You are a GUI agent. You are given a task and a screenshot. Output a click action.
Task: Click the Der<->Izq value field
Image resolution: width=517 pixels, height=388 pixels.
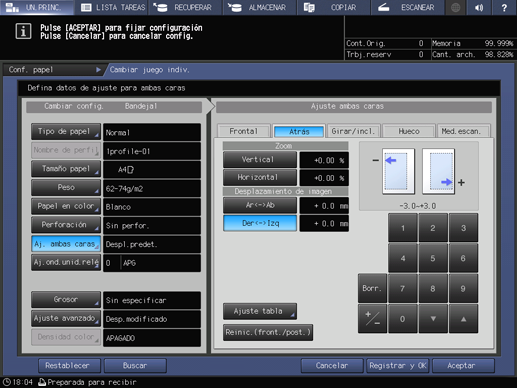324,223
